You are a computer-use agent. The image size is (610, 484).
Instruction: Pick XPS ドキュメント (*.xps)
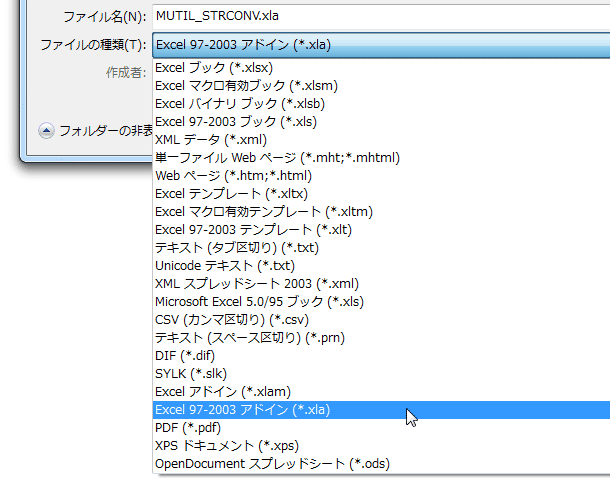pyautogui.click(x=381, y=445)
